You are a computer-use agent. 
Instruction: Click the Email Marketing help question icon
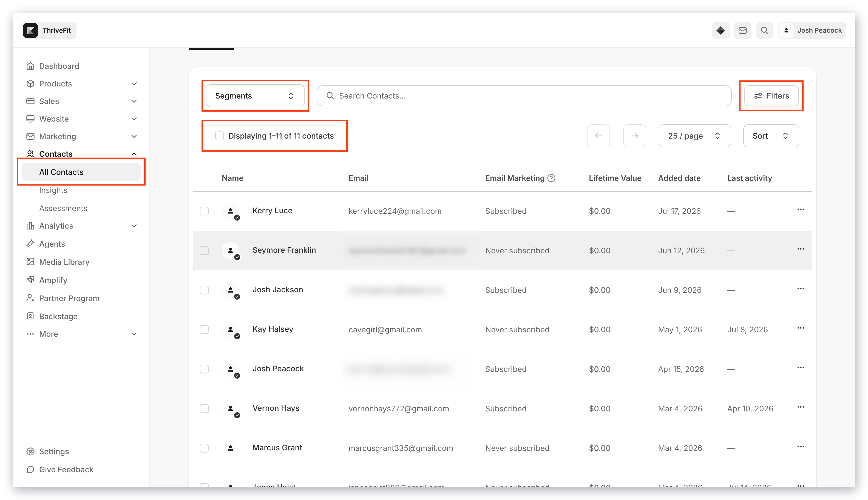pos(551,178)
